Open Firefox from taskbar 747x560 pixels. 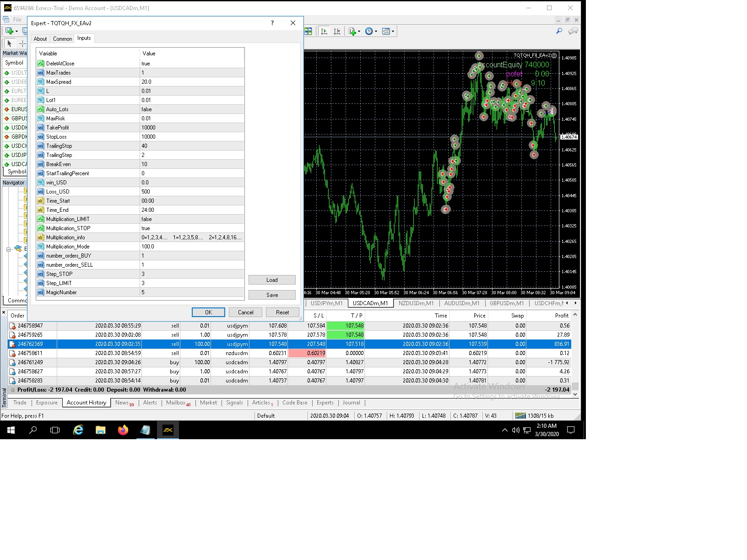[123, 430]
